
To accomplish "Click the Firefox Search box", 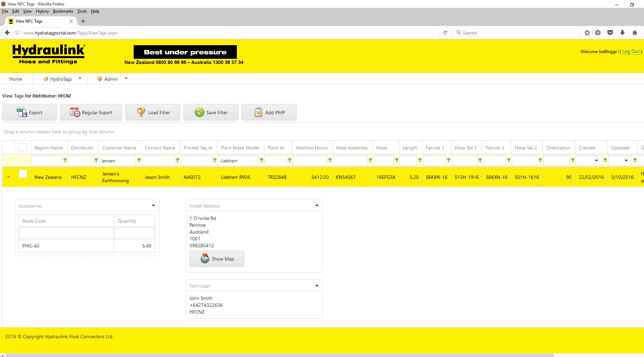I will [x=516, y=33].
